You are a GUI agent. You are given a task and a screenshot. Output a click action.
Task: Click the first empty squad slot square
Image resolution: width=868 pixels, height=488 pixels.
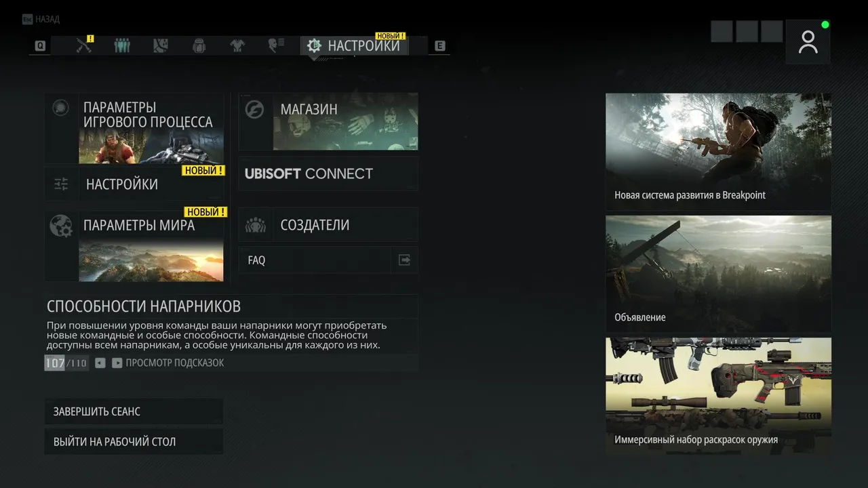[722, 31]
